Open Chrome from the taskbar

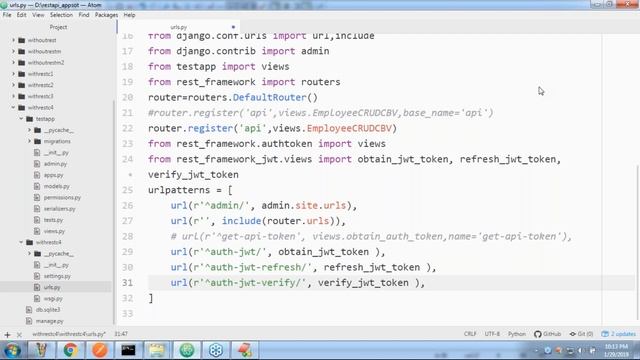[x=70, y=350]
